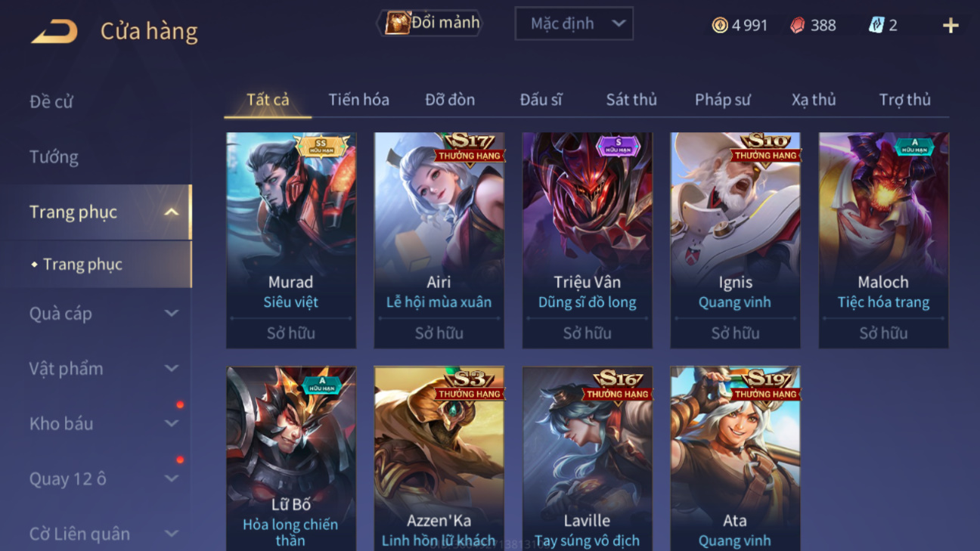Collapse the Trang phục sidebar section
The height and width of the screenshot is (551, 980).
[x=172, y=212]
